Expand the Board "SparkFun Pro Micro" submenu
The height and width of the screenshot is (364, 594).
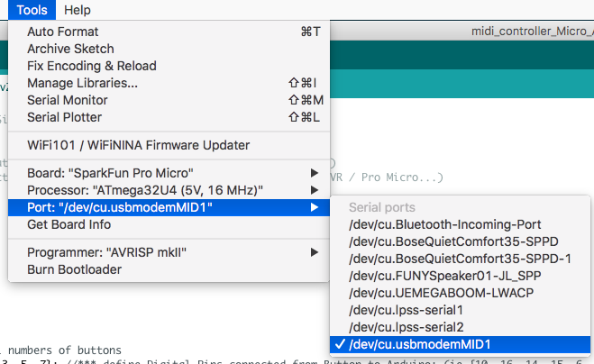[x=110, y=173]
